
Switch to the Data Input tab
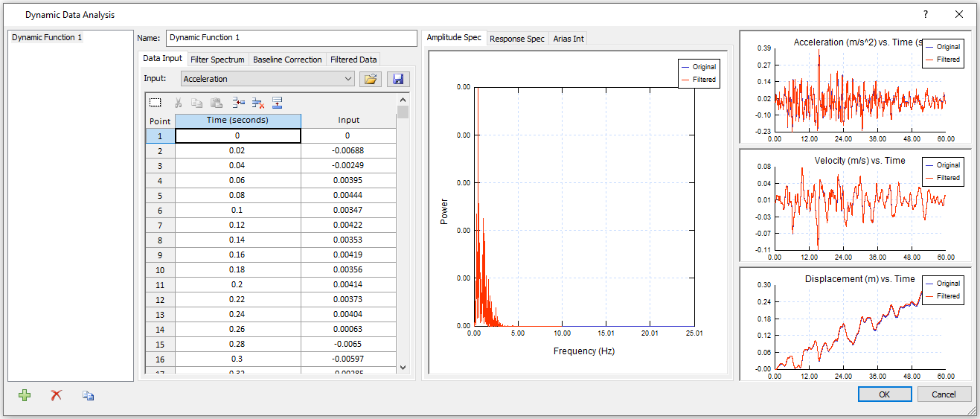(x=162, y=58)
